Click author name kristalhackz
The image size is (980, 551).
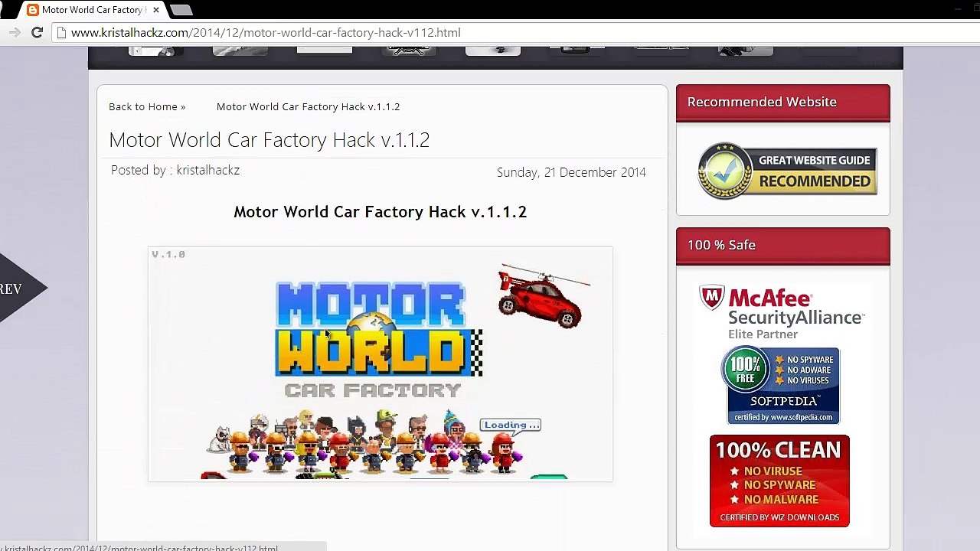coord(207,170)
